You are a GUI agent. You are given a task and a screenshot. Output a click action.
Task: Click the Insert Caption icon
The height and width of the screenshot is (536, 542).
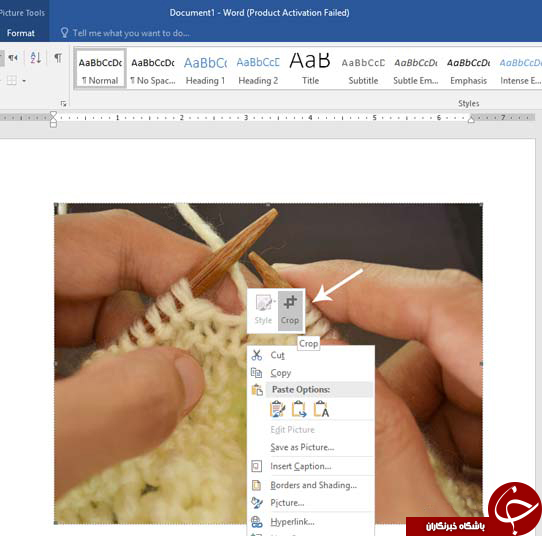[256, 466]
